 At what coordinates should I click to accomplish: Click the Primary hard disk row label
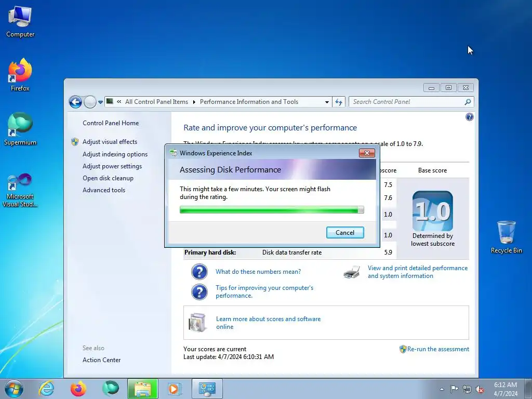210,252
